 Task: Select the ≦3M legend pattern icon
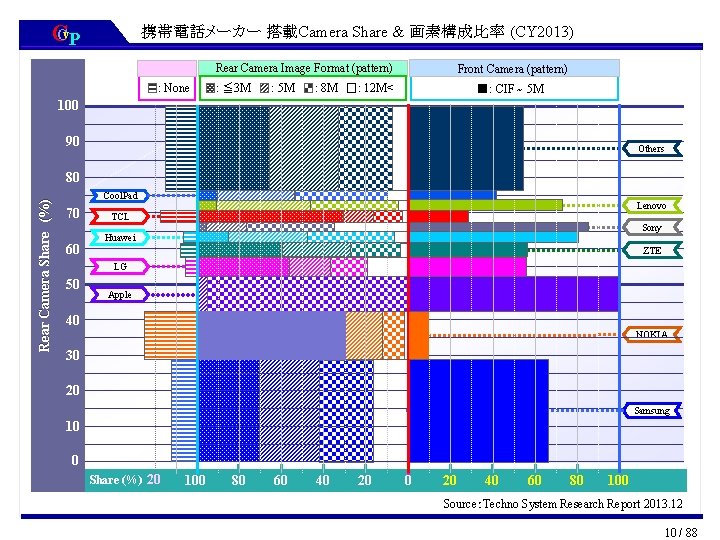click(211, 88)
